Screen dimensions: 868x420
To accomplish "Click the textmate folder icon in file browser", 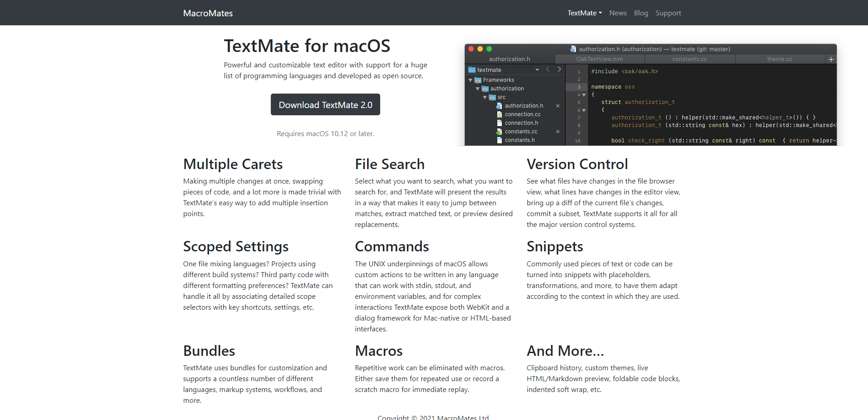I will click(x=472, y=70).
